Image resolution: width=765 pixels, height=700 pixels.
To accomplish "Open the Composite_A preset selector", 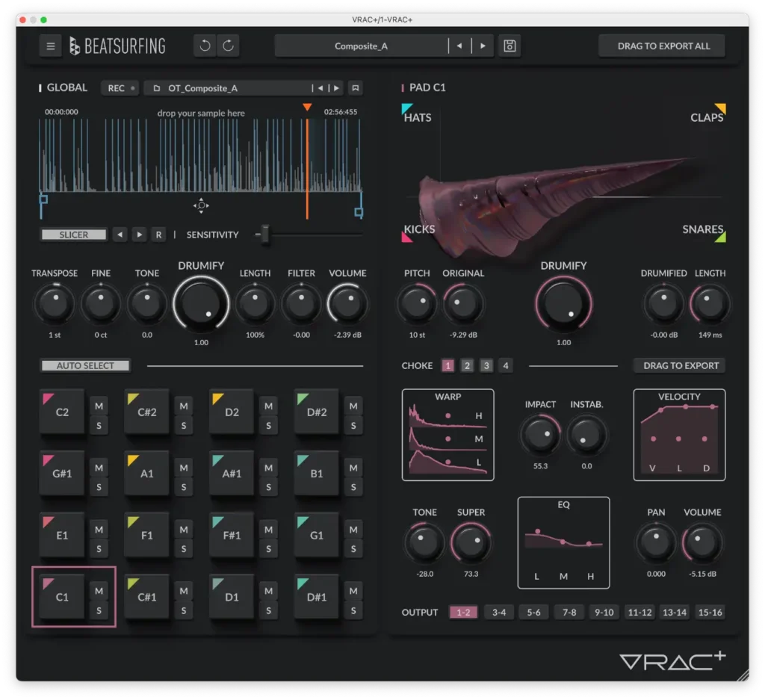I will click(x=361, y=46).
